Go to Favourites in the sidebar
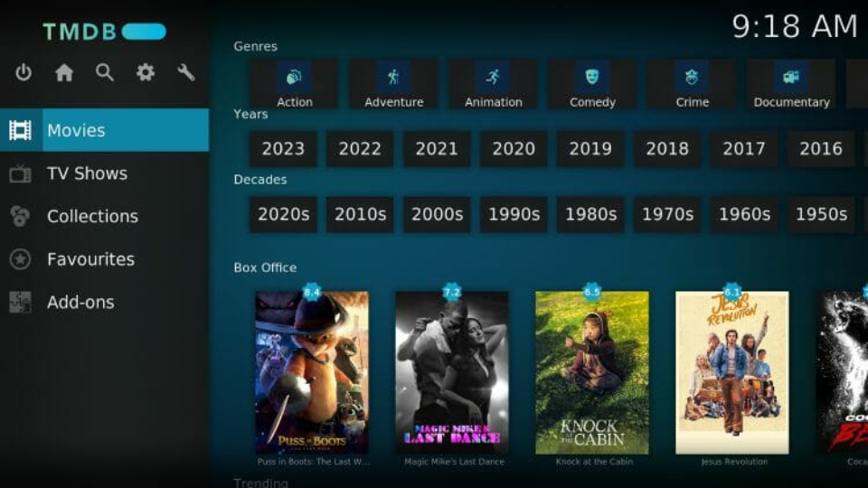Viewport: 868px width, 488px height. (105, 259)
